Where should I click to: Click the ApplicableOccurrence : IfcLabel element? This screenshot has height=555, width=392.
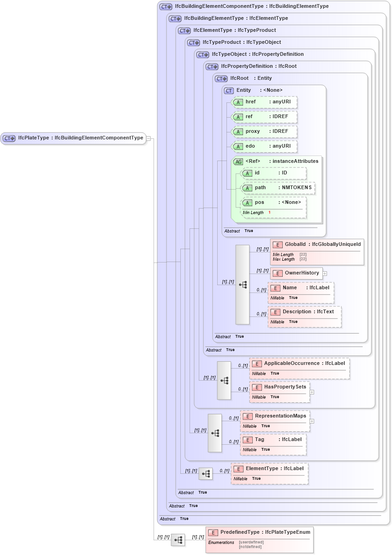point(300,368)
